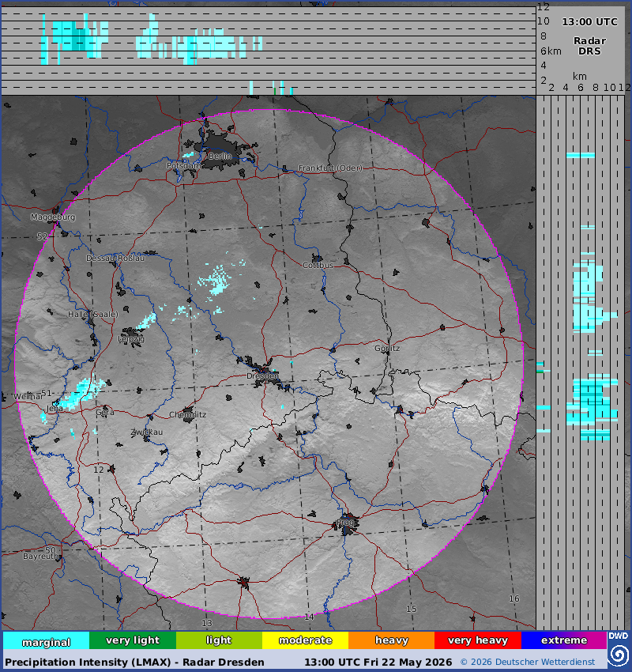Select the very light green legend swatch
The width and height of the screenshot is (632, 672).
pyautogui.click(x=133, y=640)
